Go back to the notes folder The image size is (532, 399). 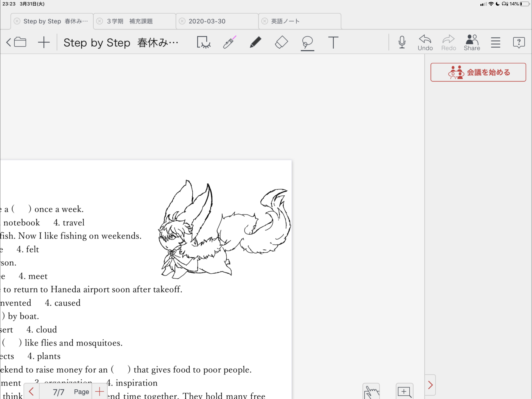[16, 42]
